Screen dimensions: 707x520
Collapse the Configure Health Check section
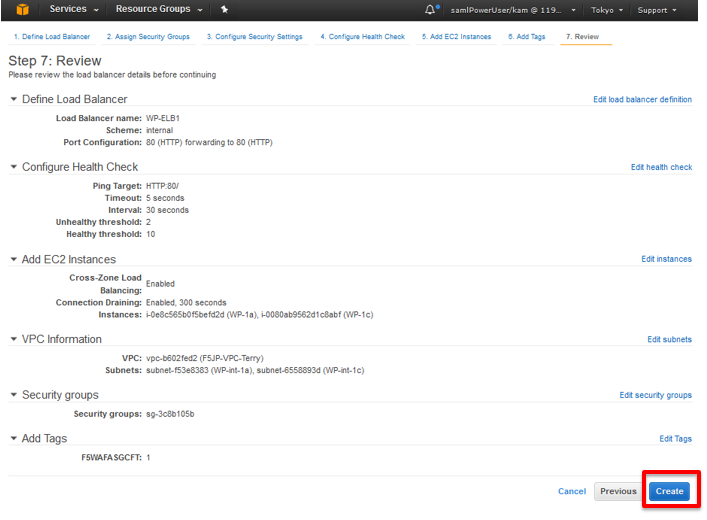(14, 167)
